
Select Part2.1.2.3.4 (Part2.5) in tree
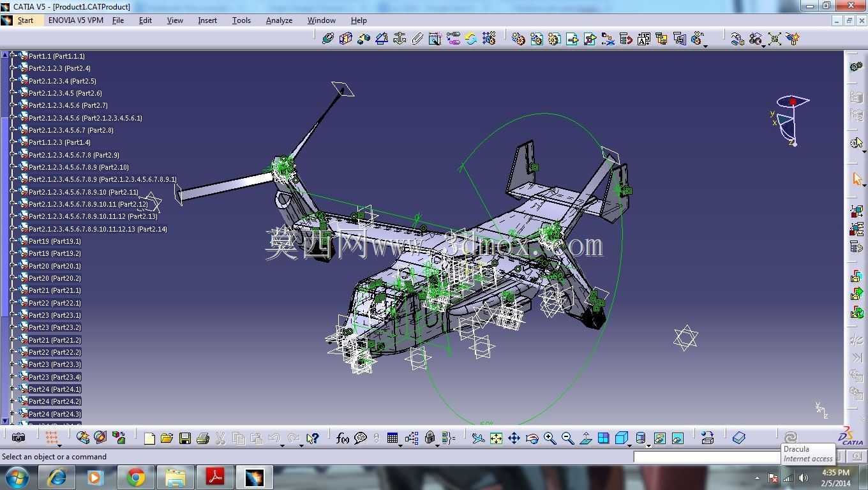[x=63, y=81]
